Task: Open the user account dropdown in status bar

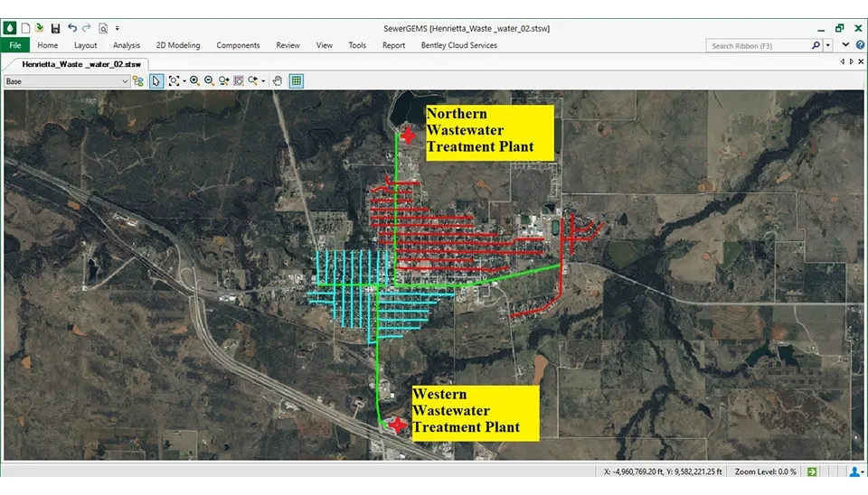Action: click(855, 472)
